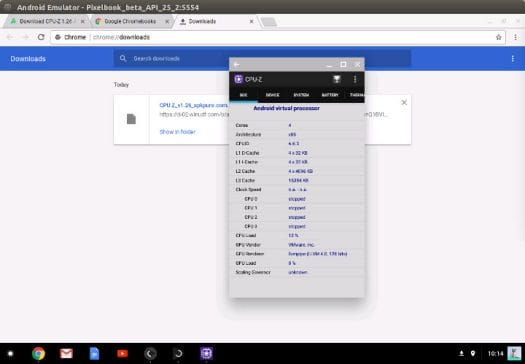
Task: Bookmark this page with star icon
Action: [x=499, y=37]
